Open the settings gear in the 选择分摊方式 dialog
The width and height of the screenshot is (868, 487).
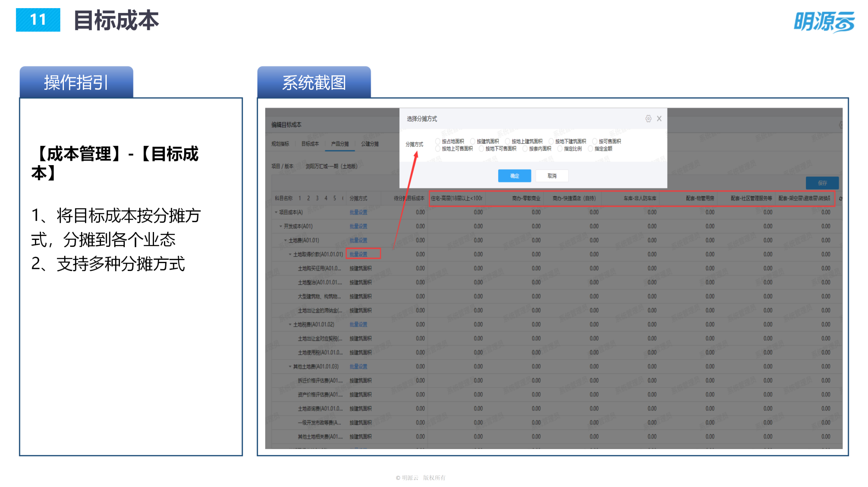[648, 119]
